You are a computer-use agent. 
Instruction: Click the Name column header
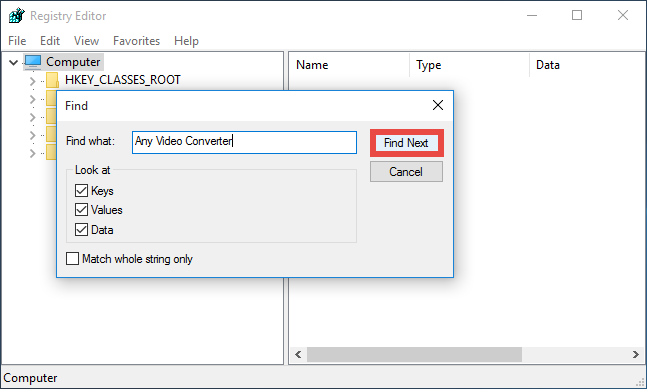349,65
